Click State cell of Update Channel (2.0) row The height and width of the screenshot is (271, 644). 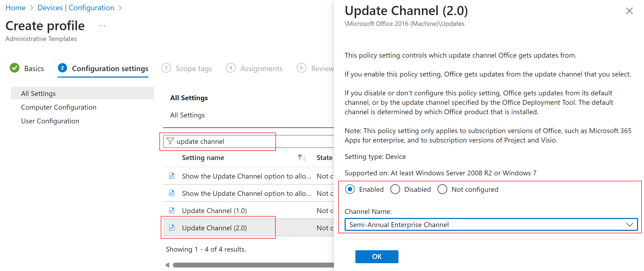325,228
